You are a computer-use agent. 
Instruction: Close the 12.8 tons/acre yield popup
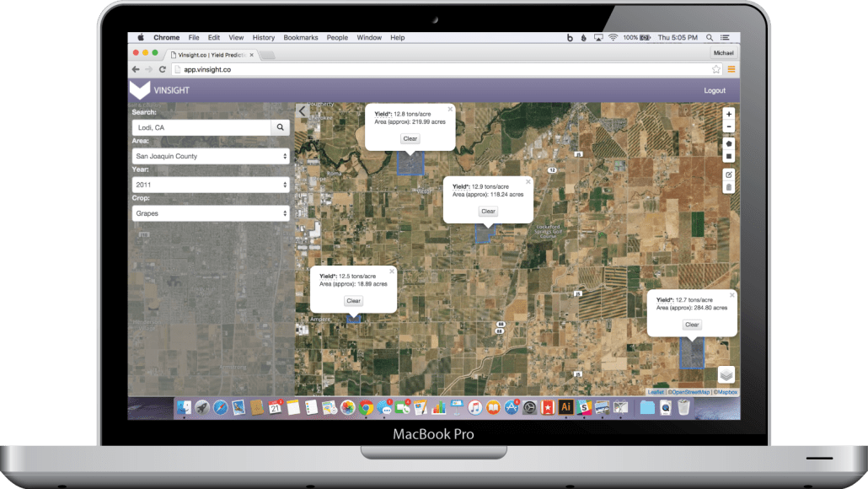pos(450,109)
